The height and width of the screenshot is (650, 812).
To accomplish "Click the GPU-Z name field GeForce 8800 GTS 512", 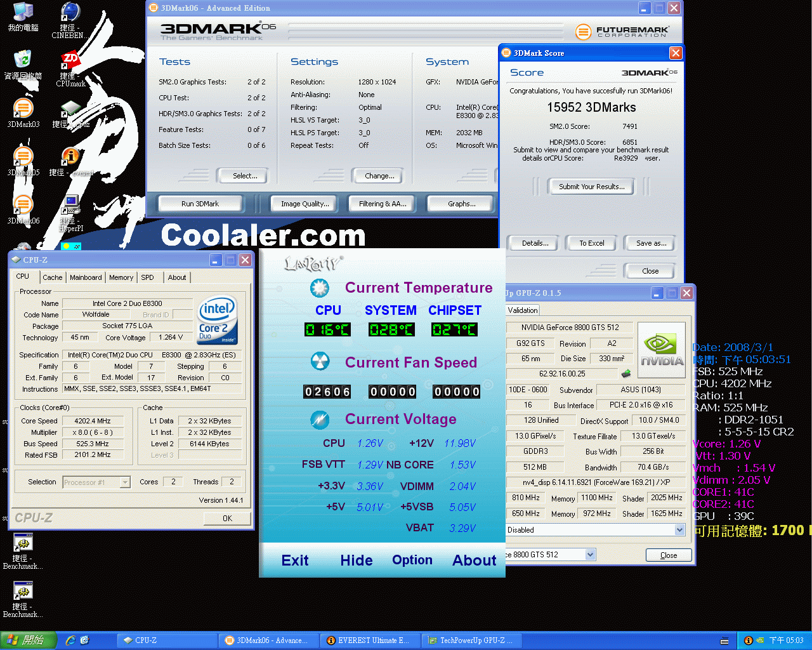I will tap(570, 328).
